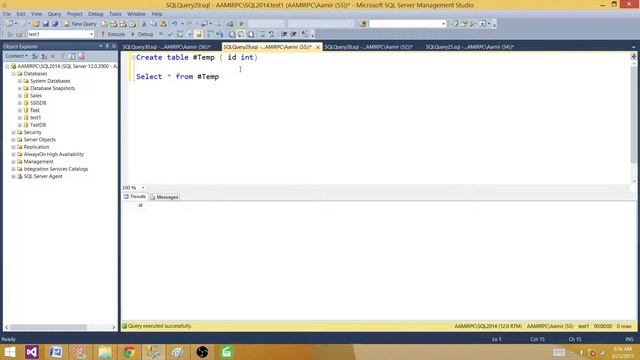Open the File menu
Screen dimensions: 640x360
coord(7,14)
